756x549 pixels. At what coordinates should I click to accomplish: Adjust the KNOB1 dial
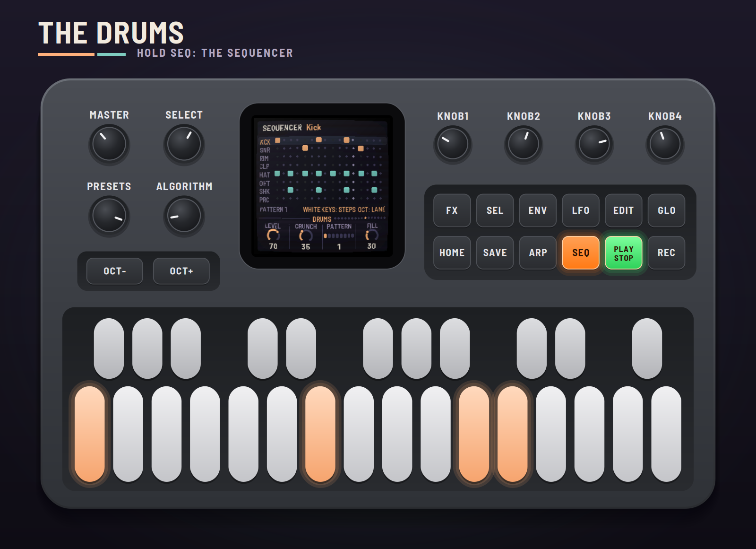tap(453, 145)
